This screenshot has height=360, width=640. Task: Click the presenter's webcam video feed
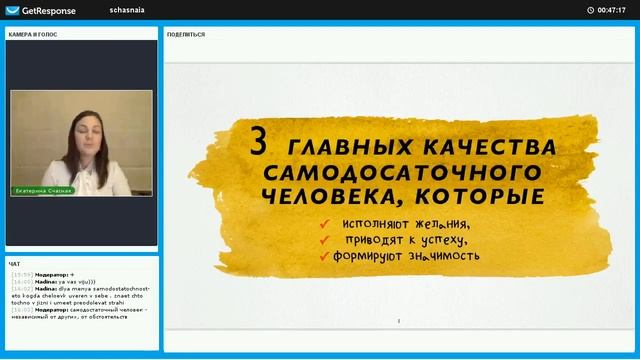(82, 143)
